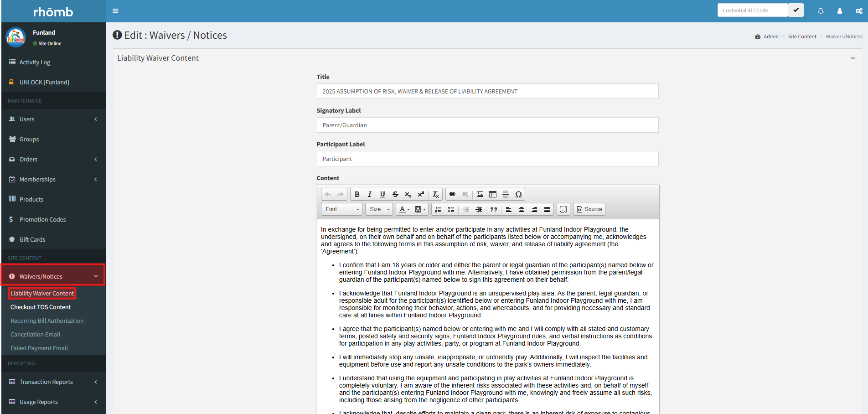Insert a horizontal line
Image resolution: width=868 pixels, height=414 pixels.
pyautogui.click(x=506, y=194)
